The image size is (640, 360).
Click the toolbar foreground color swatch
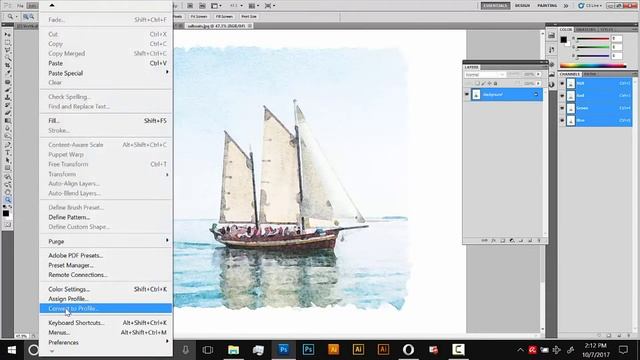pos(6,213)
